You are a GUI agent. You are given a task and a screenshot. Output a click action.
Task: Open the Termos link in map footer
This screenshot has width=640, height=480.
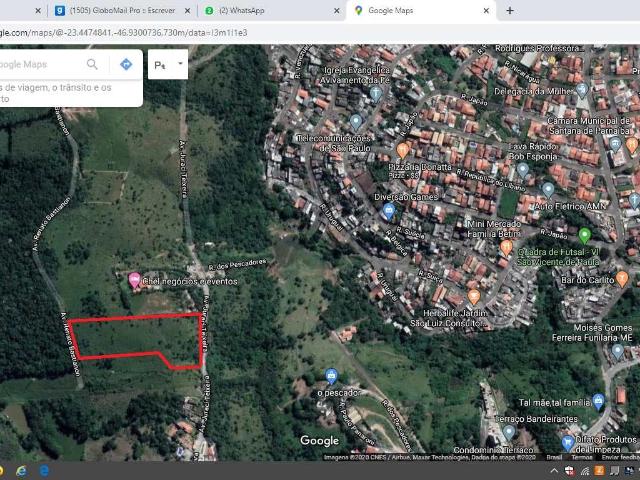pyautogui.click(x=582, y=457)
